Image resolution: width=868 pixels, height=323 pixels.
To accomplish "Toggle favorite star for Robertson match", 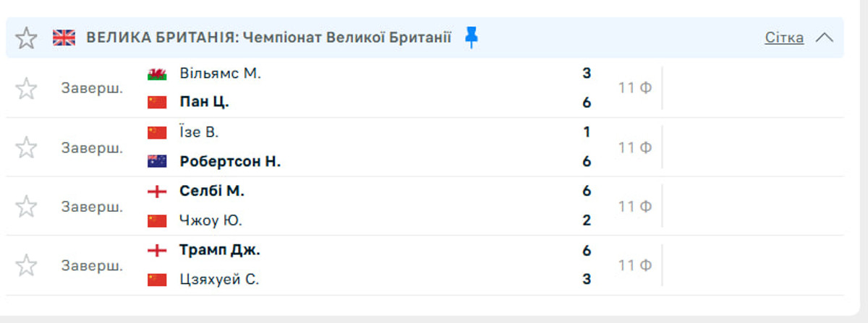I will point(26,147).
